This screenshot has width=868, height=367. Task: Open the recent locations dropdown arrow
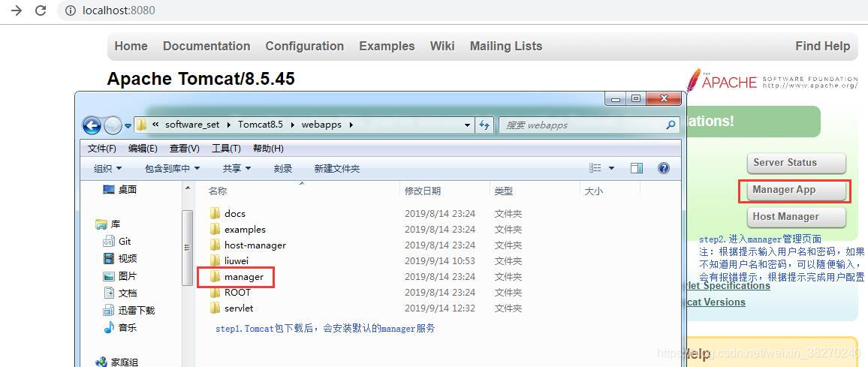click(x=128, y=126)
